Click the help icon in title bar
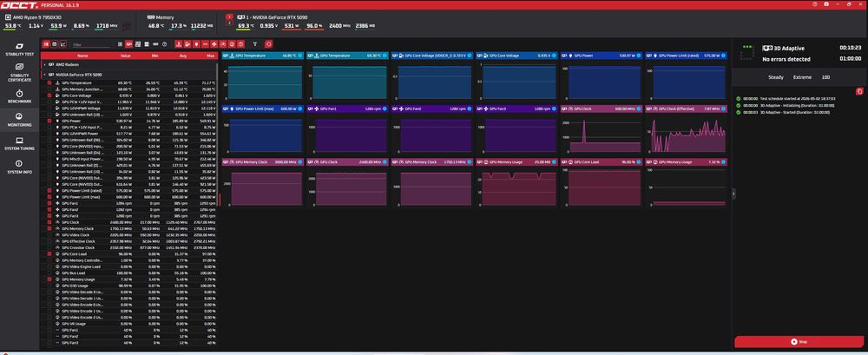Viewport: 868px width, 355px height. tap(815, 3)
